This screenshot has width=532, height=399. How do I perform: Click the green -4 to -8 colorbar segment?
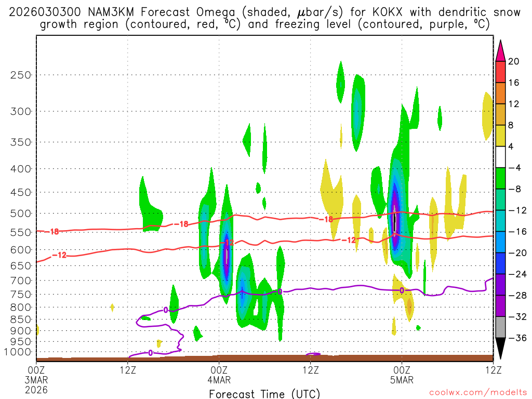point(500,178)
